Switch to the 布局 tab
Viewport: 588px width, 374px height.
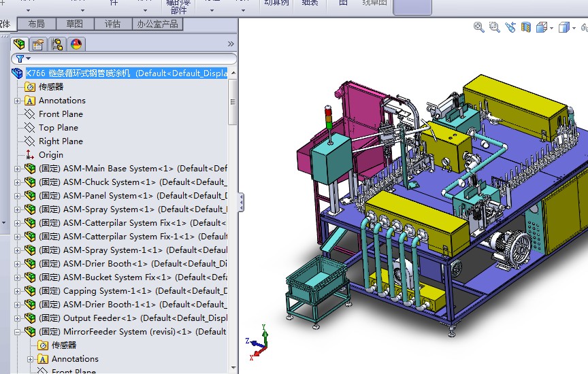coord(36,24)
